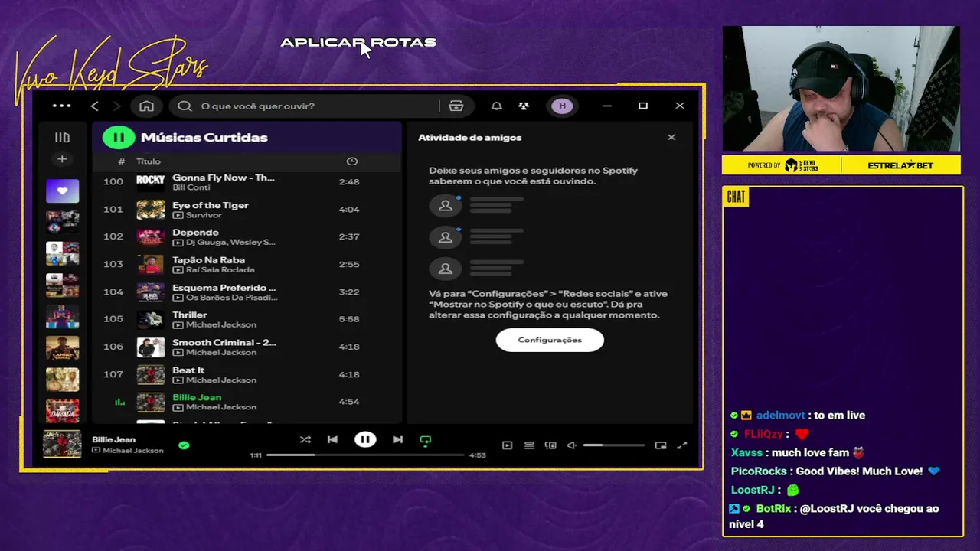The width and height of the screenshot is (980, 551).
Task: Open the Browse icon in the search bar
Action: pyautogui.click(x=456, y=106)
